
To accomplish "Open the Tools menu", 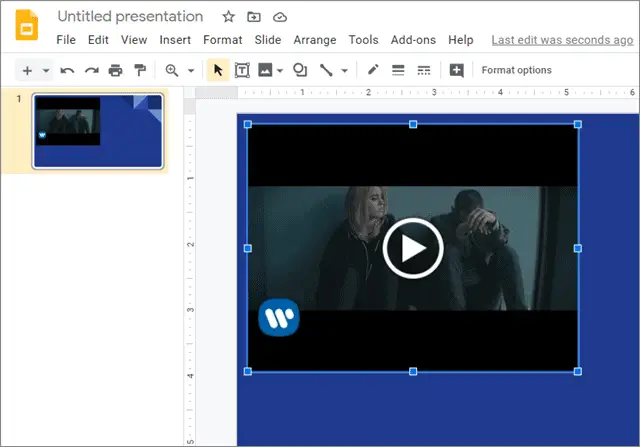I will tap(363, 40).
